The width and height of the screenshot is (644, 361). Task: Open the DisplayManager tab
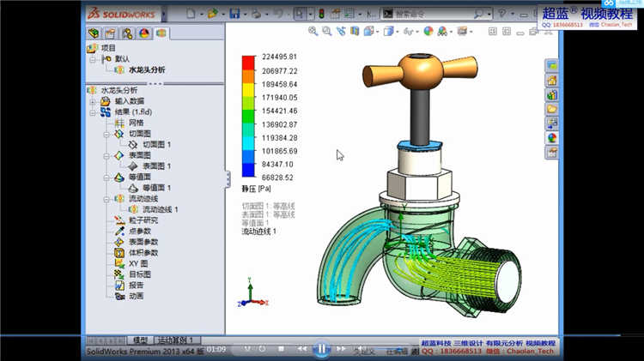click(x=144, y=33)
